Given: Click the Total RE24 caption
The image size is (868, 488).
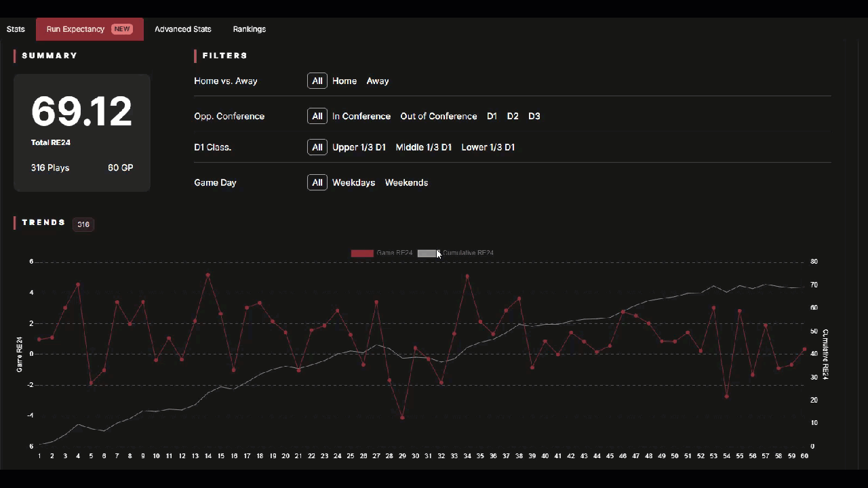Looking at the screenshot, I should click(51, 143).
